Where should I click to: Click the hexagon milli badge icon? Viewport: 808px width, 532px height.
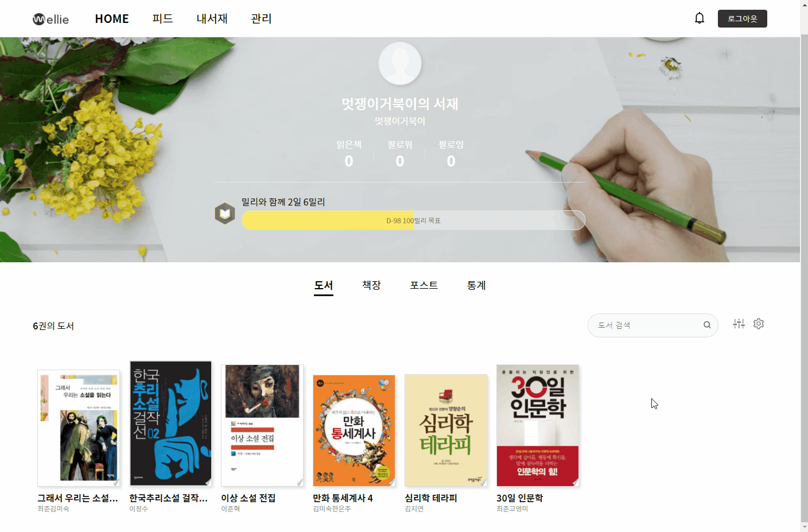(x=225, y=213)
